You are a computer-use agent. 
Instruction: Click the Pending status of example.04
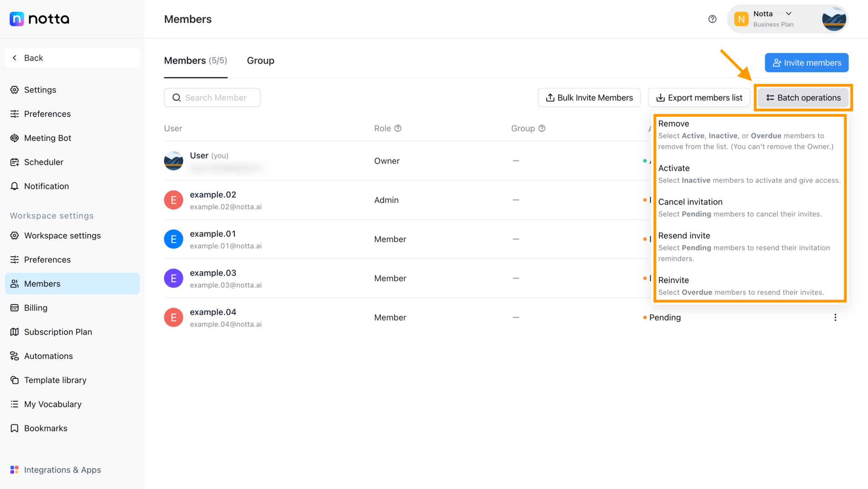(x=662, y=317)
